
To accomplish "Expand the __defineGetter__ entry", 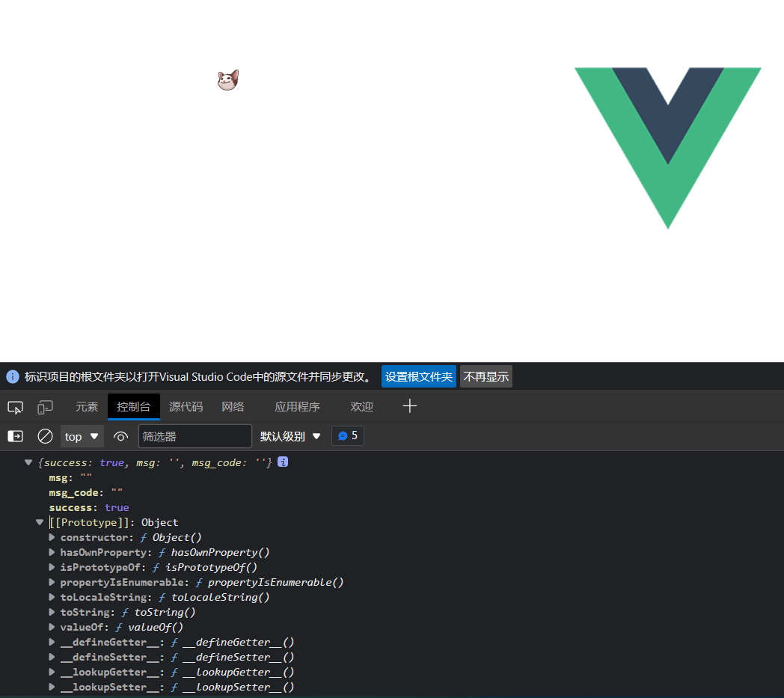I will pos(52,641).
